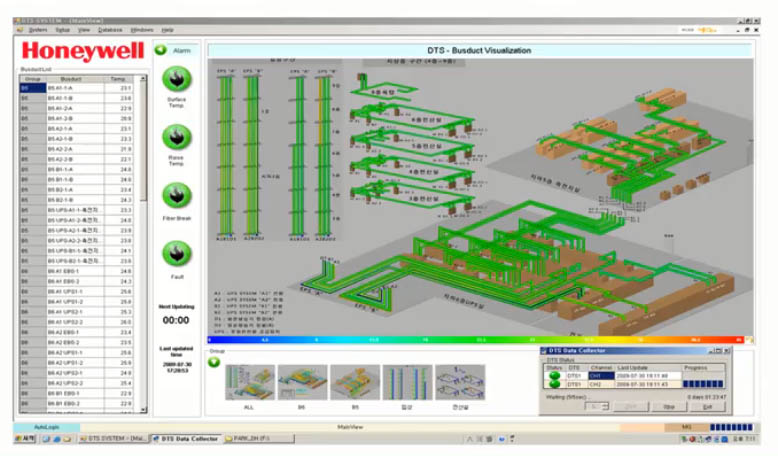Open the View menu
The height and width of the screenshot is (456, 778).
click(84, 30)
